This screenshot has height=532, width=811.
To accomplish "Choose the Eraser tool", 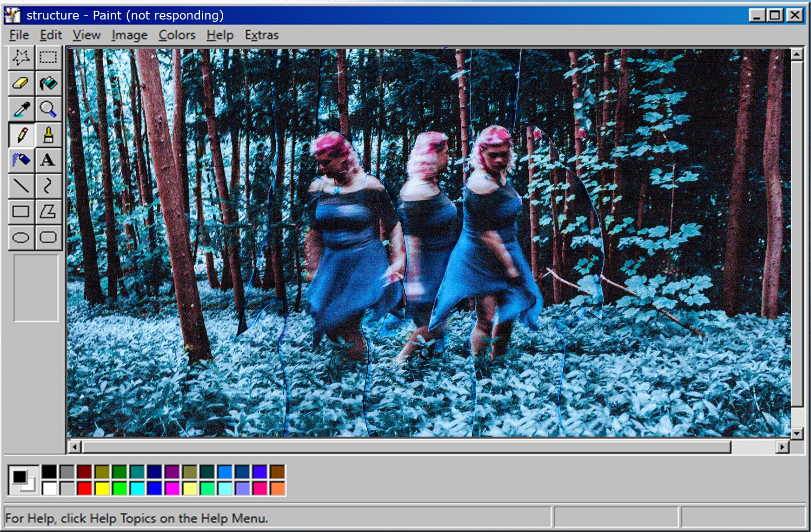I will click(x=21, y=84).
